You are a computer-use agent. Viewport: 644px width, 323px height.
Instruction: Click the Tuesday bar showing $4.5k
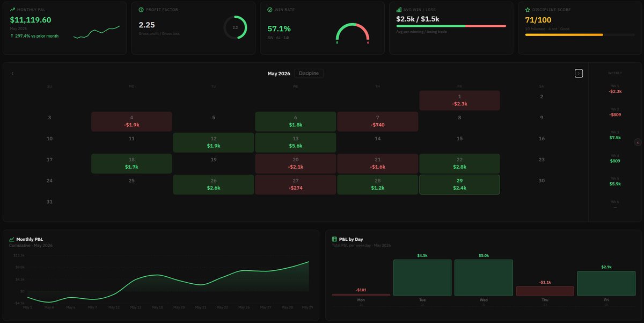(x=422, y=277)
